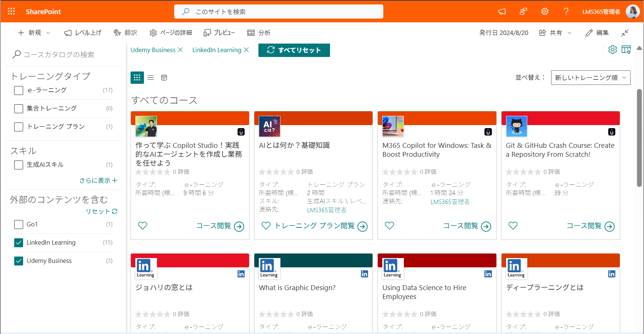Expand skills with さらに表示
Viewport: 644px width, 334px height.
(x=98, y=181)
